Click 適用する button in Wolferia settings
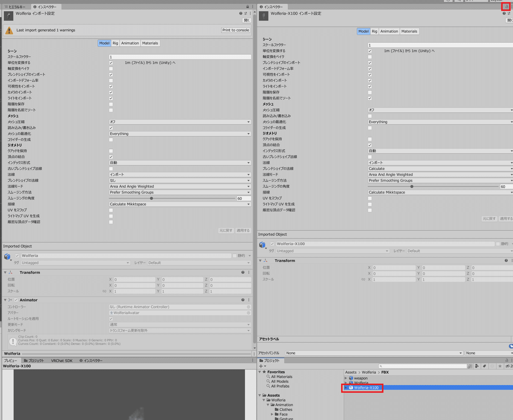Image resolution: width=513 pixels, height=420 pixels. [x=243, y=231]
